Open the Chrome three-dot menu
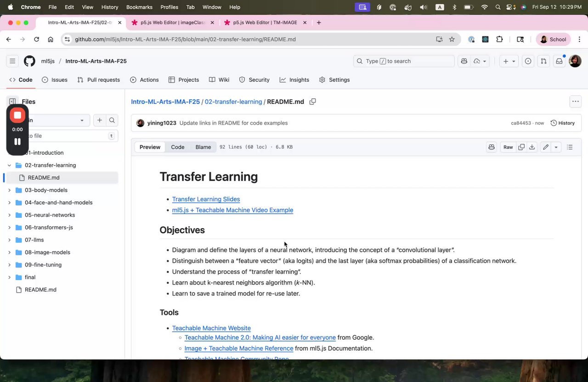This screenshot has width=588, height=382. click(x=579, y=40)
